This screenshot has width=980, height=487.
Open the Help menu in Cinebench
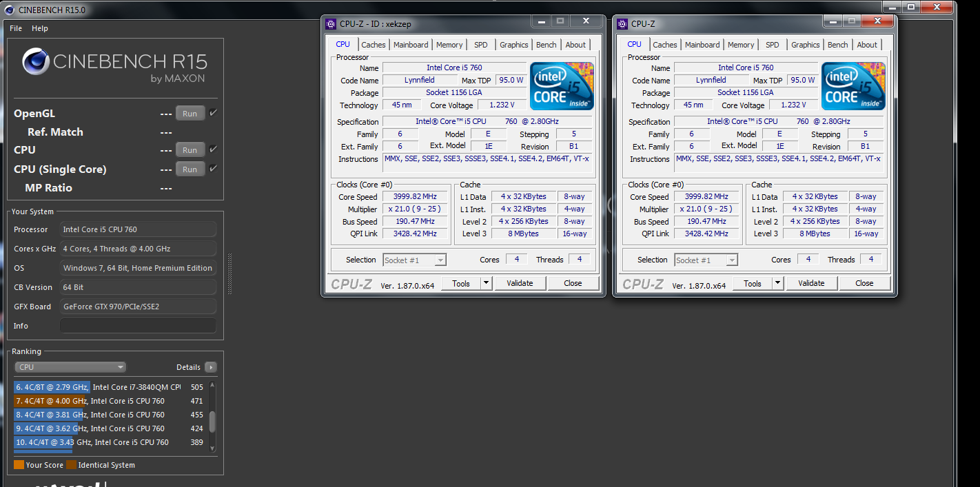(40, 28)
